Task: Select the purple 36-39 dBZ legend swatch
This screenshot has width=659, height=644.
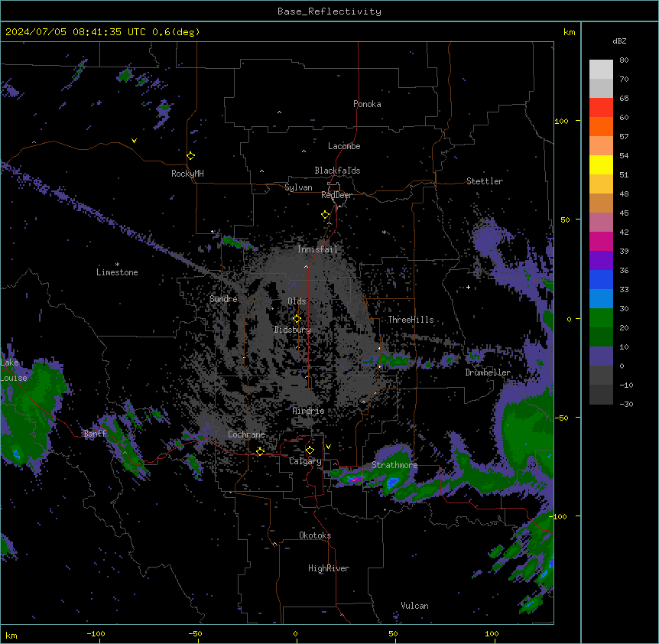Action: pyautogui.click(x=601, y=260)
